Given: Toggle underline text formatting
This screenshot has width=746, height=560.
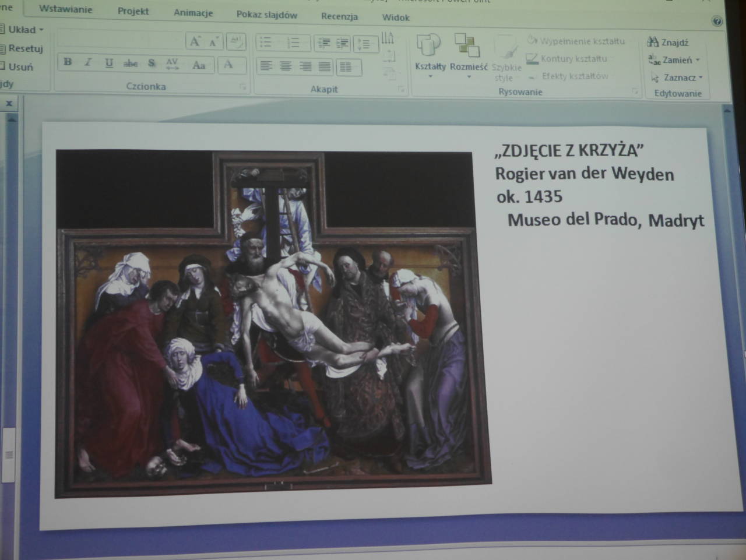Looking at the screenshot, I should [109, 63].
